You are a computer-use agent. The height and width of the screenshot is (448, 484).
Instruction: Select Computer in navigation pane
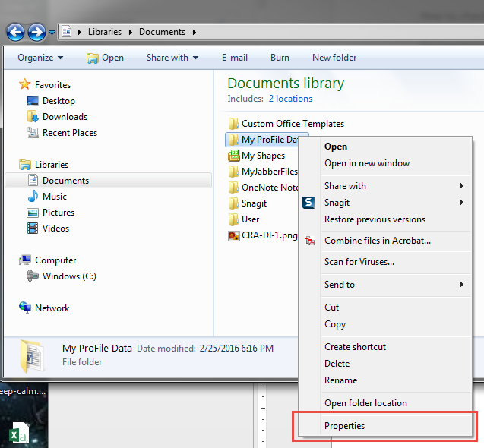(48, 260)
